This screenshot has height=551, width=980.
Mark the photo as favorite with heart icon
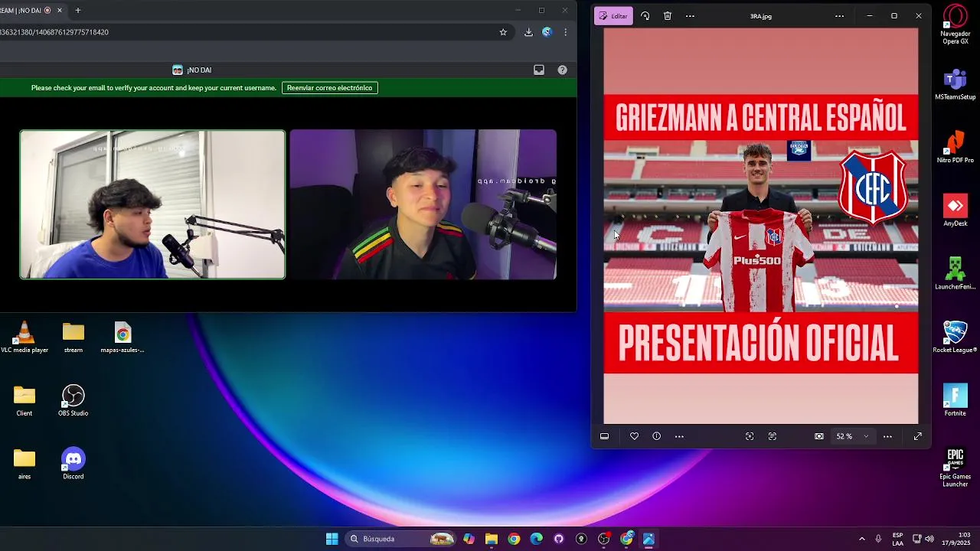634,436
